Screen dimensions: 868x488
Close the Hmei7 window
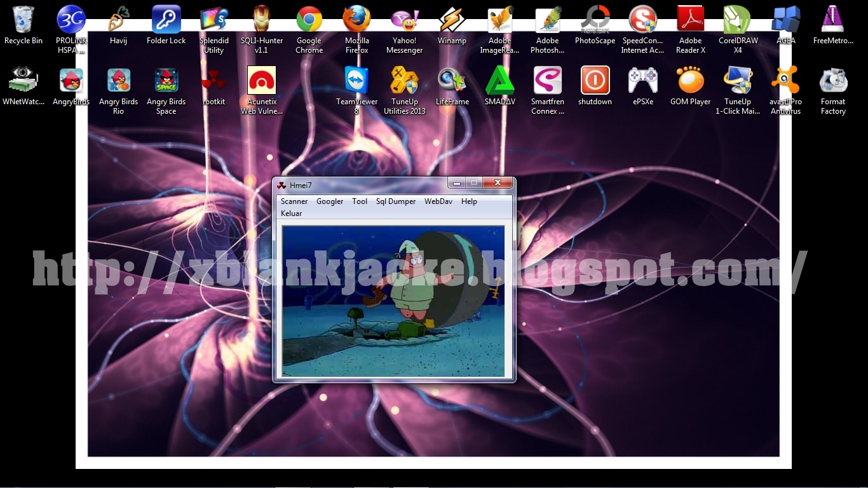pyautogui.click(x=498, y=183)
